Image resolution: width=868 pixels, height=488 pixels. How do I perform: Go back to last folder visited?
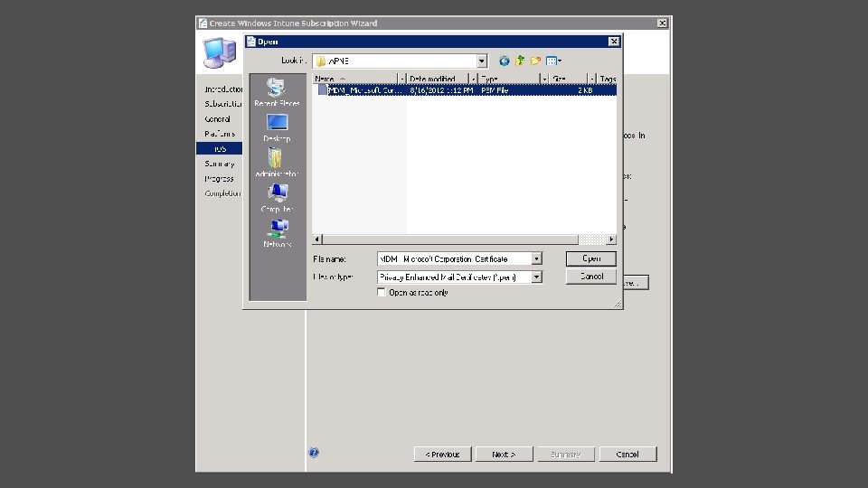tap(504, 61)
